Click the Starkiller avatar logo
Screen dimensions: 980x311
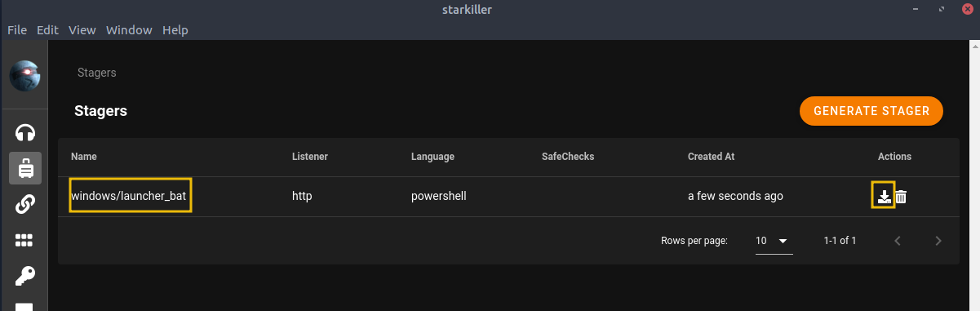[24, 75]
